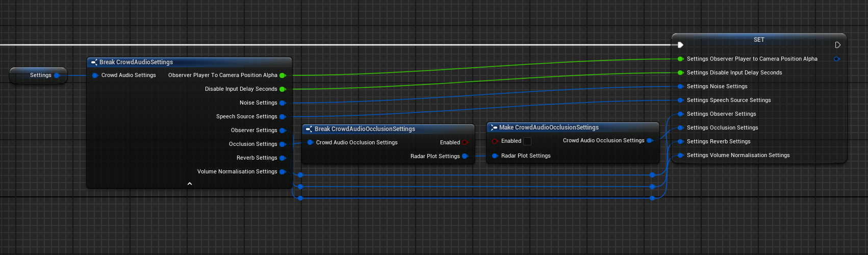Select the Break CrowdAudioSettings node title
Viewport: 868px width, 255px height.
(136, 62)
